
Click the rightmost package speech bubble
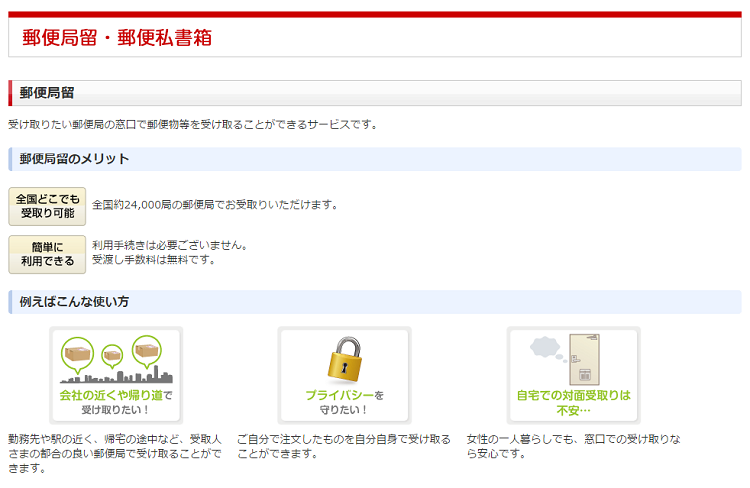tap(146, 350)
